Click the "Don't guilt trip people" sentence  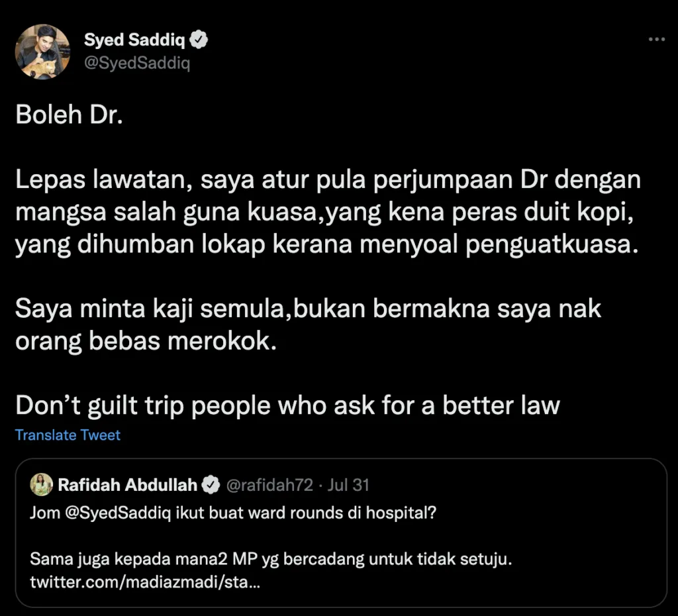click(287, 405)
